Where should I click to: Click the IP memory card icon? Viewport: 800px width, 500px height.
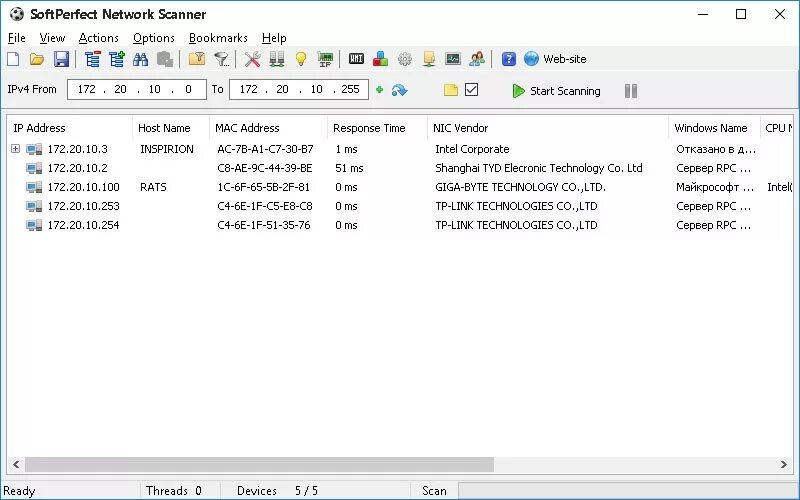point(325,59)
